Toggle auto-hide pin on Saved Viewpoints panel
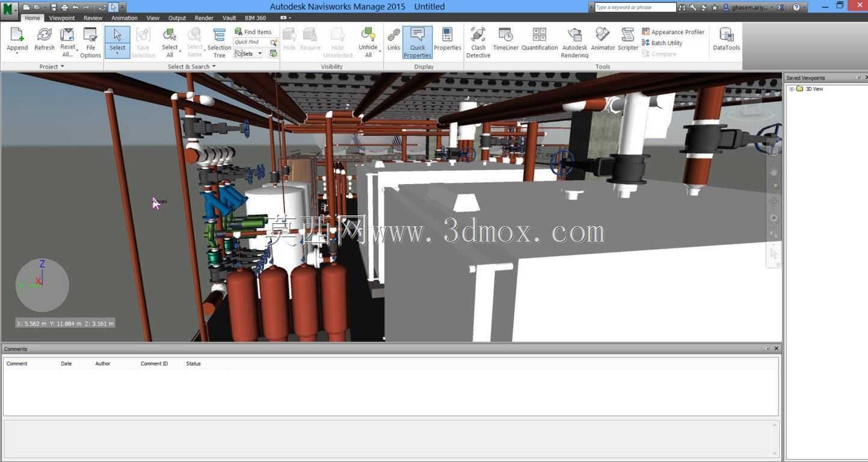 pos(858,78)
